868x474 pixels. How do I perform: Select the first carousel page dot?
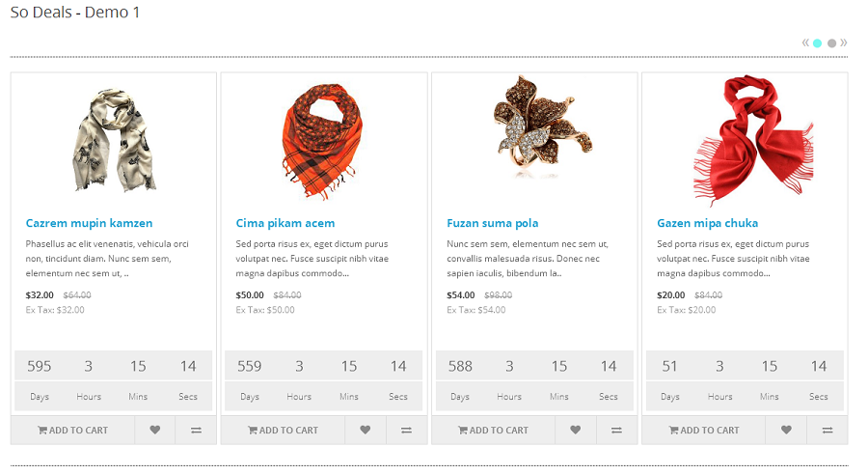coord(818,43)
